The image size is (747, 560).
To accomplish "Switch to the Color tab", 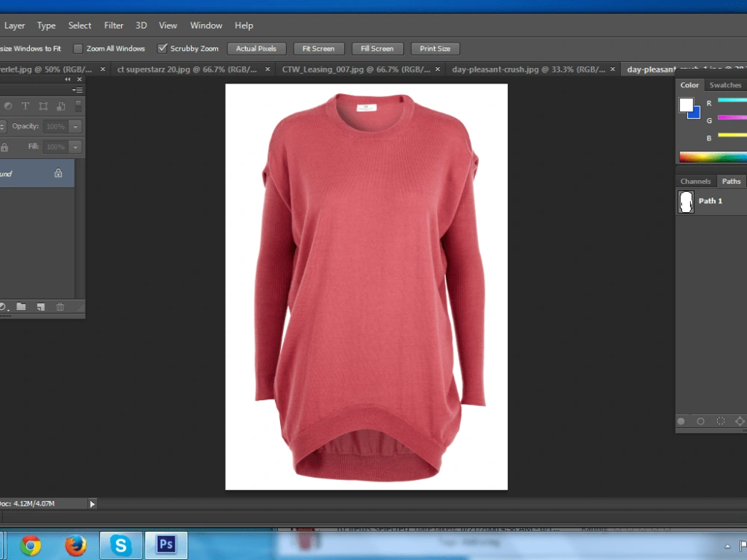I will 689,85.
